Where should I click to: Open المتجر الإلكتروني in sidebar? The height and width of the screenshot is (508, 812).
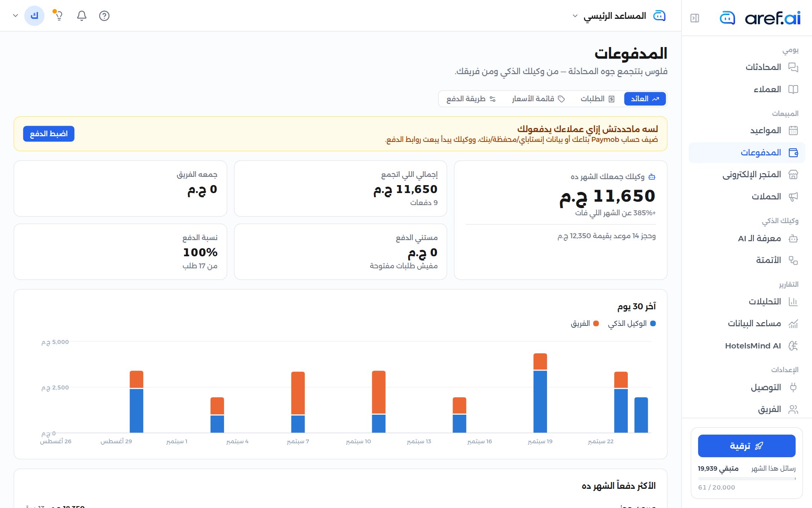[747, 175]
